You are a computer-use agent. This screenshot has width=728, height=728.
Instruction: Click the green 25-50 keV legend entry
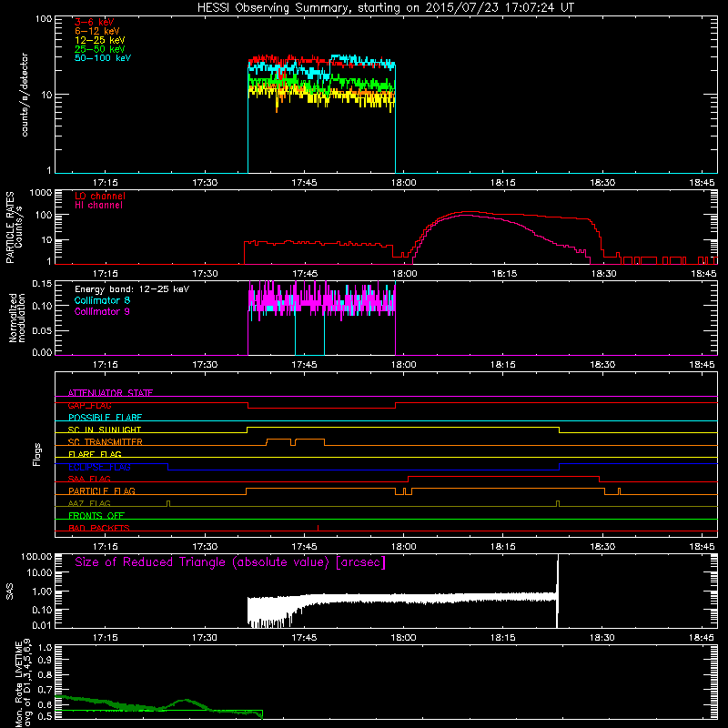click(x=99, y=49)
